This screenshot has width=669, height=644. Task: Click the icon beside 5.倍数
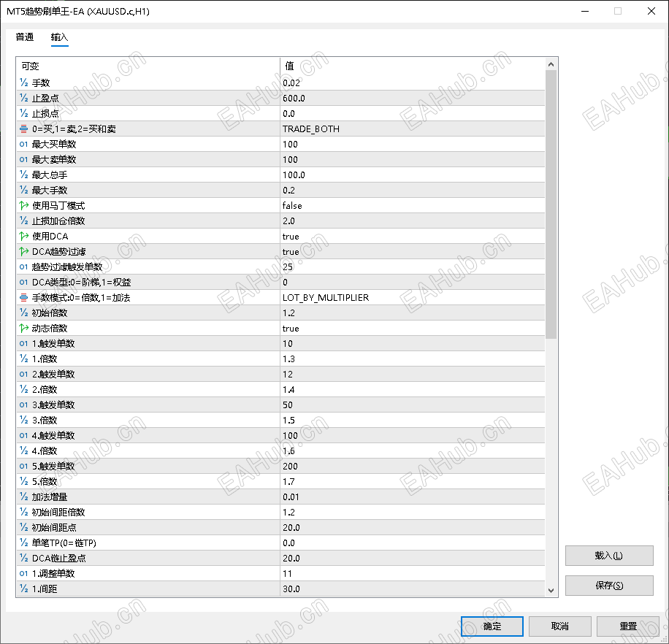click(x=24, y=481)
